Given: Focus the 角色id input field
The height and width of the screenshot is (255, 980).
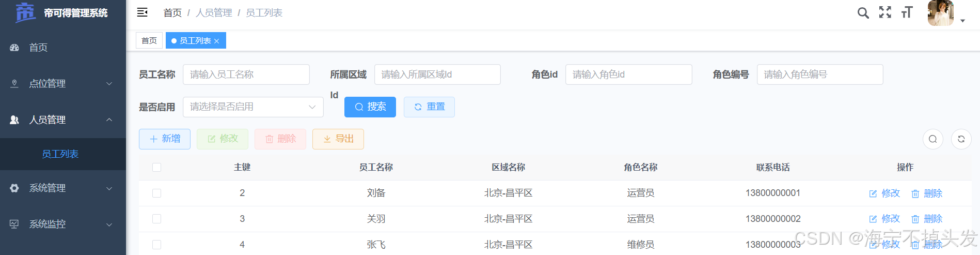Looking at the screenshot, I should (x=629, y=74).
